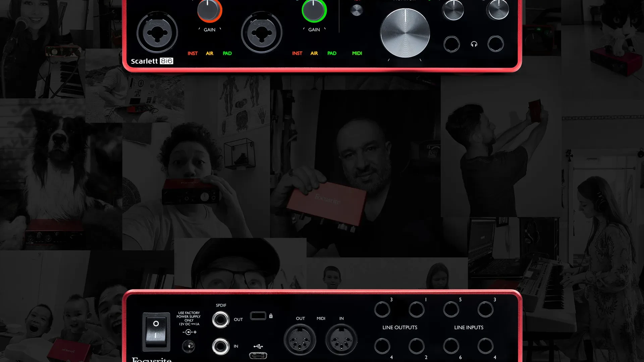This screenshot has height=362, width=644.
Task: Click the MIDI IN five-pin DIN port
Action: pyautogui.click(x=341, y=340)
